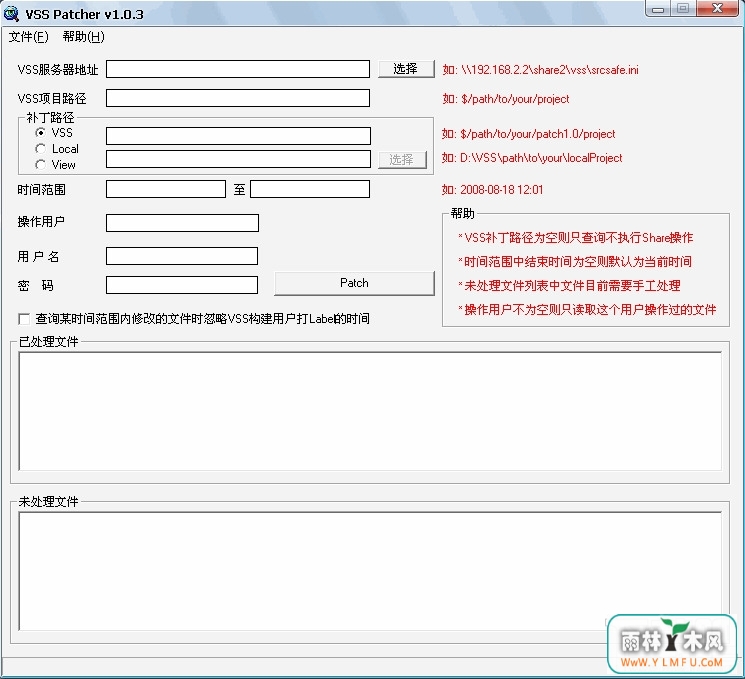Minimize the VSS Patcher window

(658, 9)
